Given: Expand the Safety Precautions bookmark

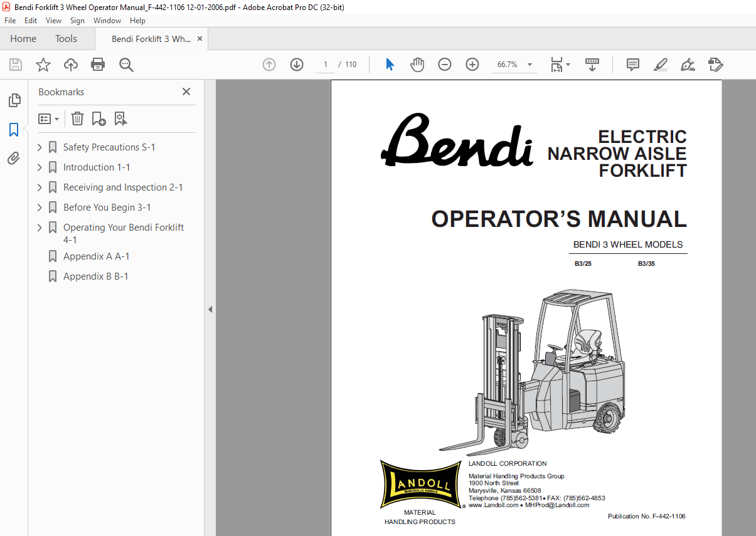Looking at the screenshot, I should click(39, 147).
